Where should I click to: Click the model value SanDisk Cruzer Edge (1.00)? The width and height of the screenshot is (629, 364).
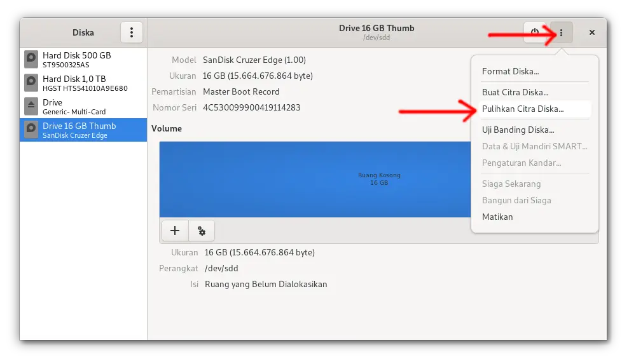pyautogui.click(x=254, y=60)
